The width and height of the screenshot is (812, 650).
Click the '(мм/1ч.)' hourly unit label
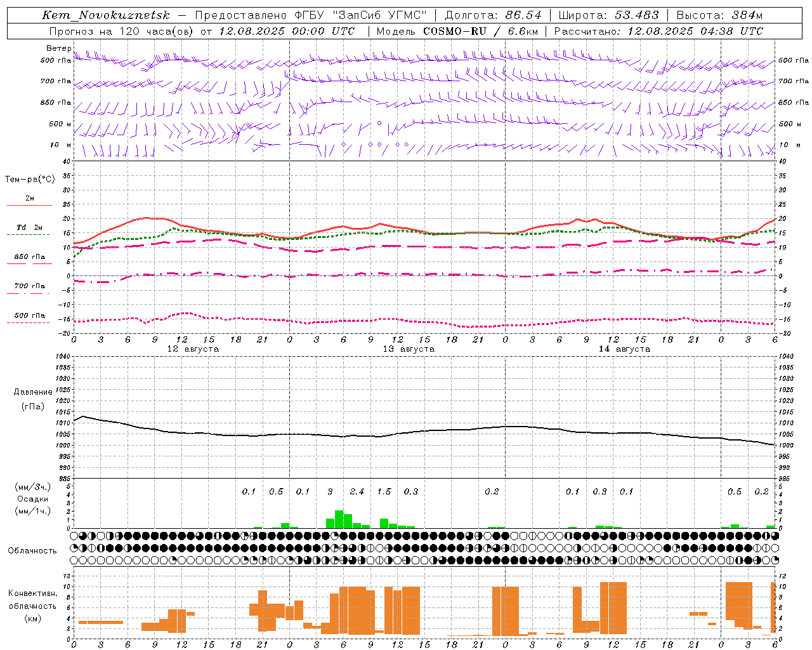tap(33, 511)
